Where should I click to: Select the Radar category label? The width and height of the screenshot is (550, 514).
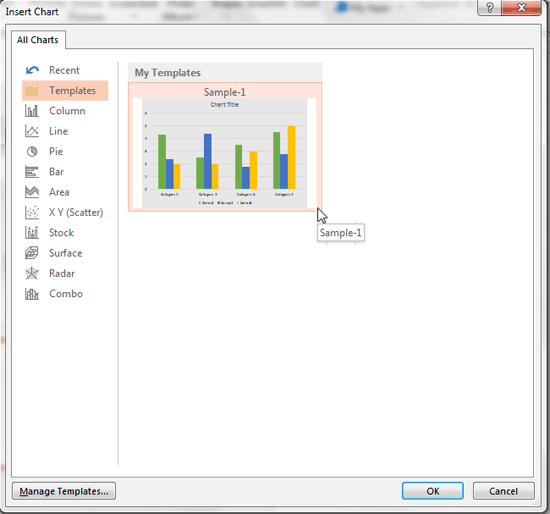(62, 273)
